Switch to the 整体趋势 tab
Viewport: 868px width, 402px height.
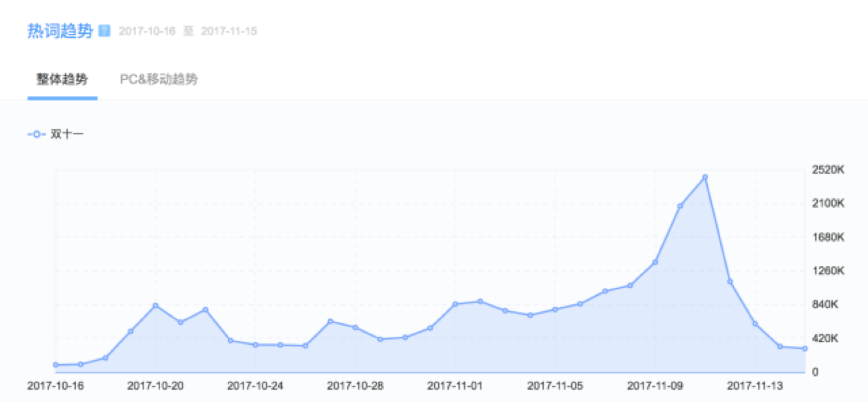click(x=63, y=79)
